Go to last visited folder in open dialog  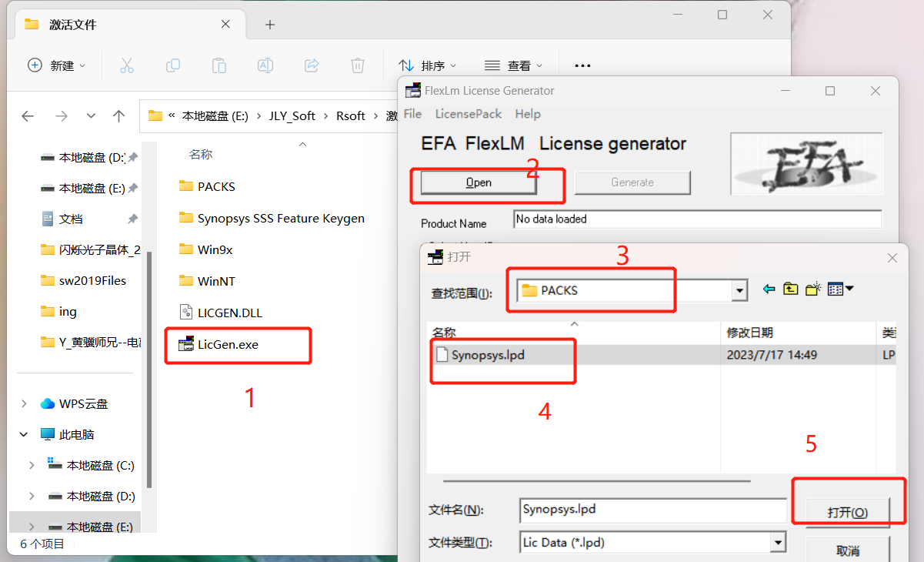pos(769,289)
